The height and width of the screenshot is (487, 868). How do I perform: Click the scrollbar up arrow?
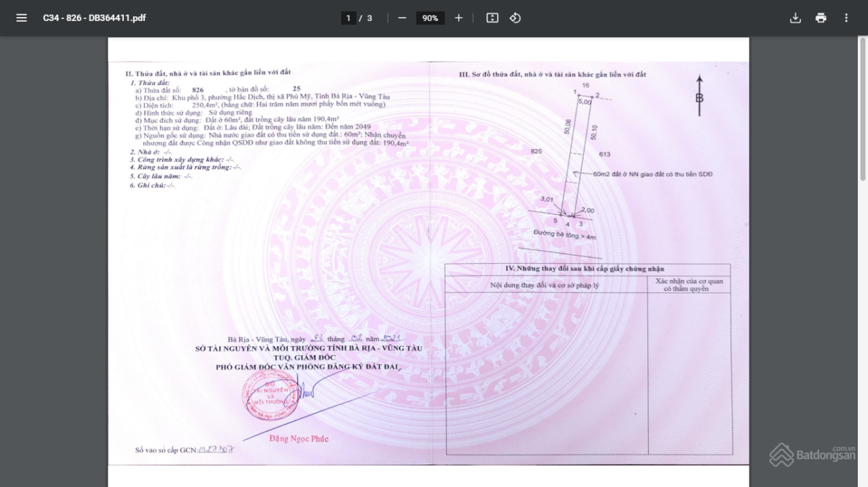863,42
